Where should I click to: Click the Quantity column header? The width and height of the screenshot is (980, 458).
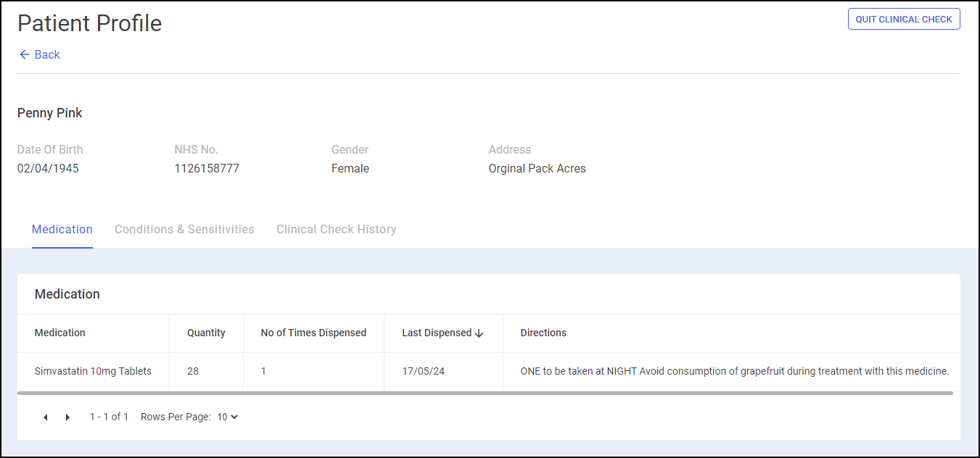click(206, 333)
